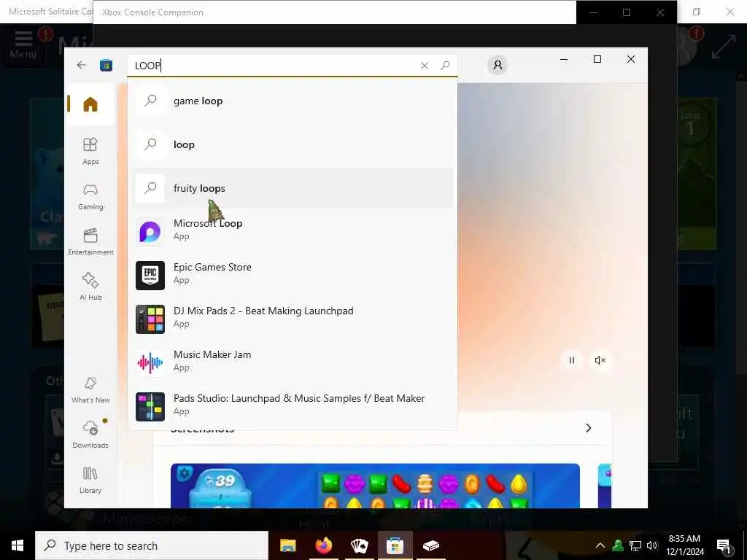Open the AI Hub section

coord(90,287)
